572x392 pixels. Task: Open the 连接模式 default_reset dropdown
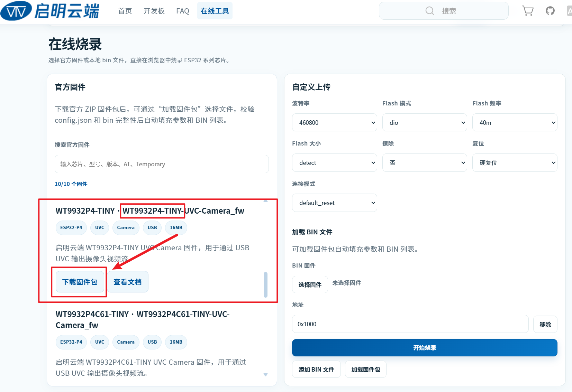tap(335, 203)
